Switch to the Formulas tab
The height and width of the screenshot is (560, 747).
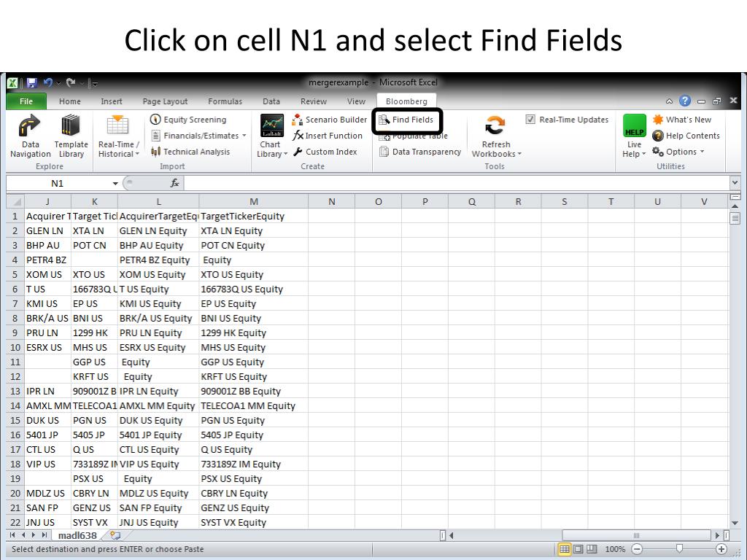tap(225, 101)
